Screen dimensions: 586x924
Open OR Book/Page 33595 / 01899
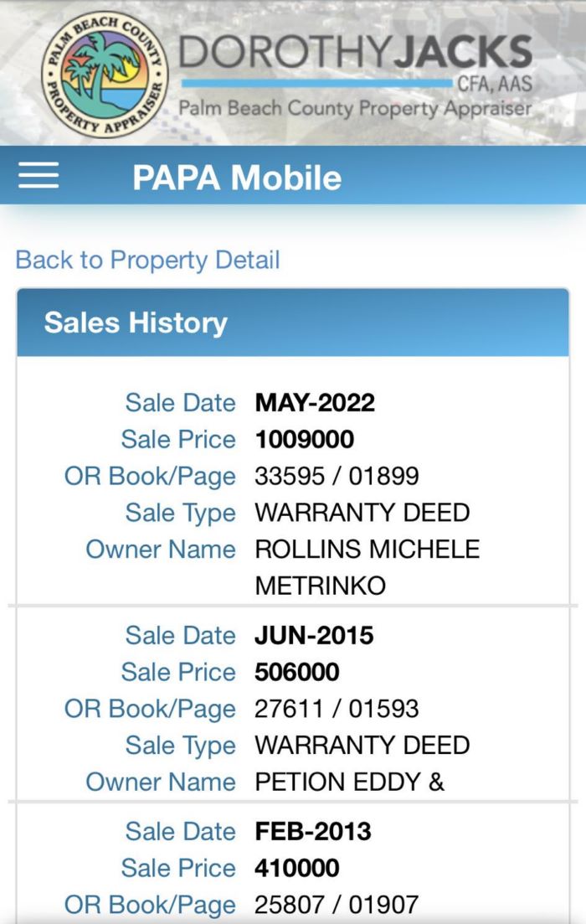337,477
